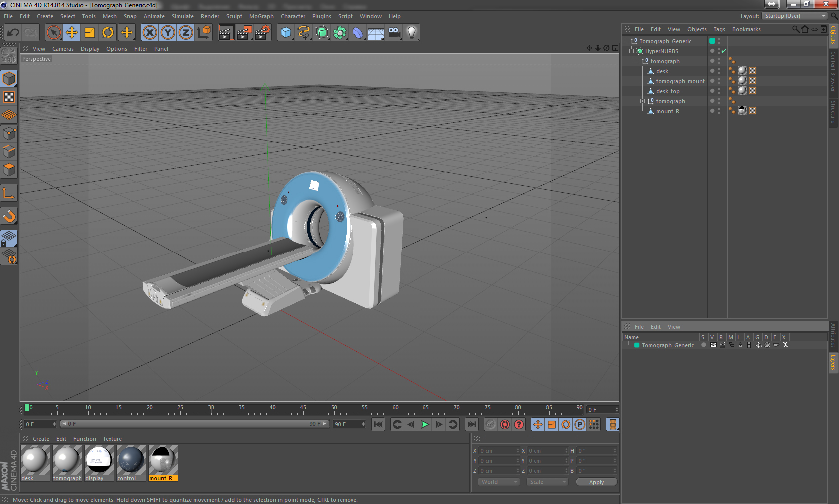The height and width of the screenshot is (504, 839).
Task: Open the Layout Startup dropdown
Action: [x=795, y=16]
